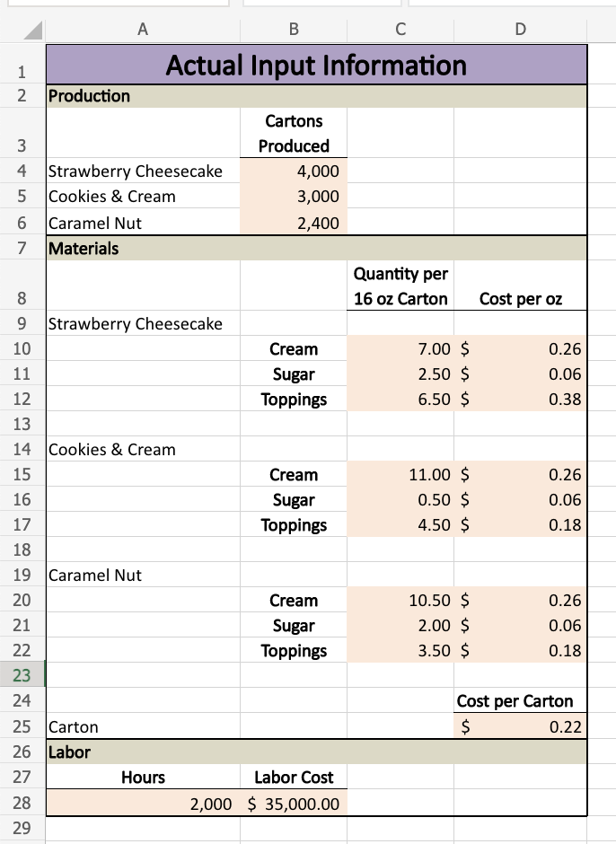Select column A header
616x844 pixels.
142,30
